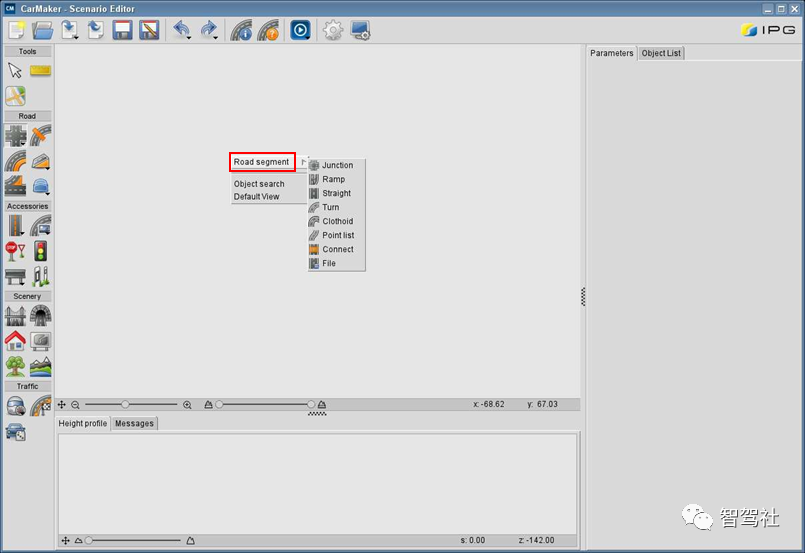Image resolution: width=805 pixels, height=553 pixels.
Task: Switch to the Messages tab
Action: [x=134, y=423]
